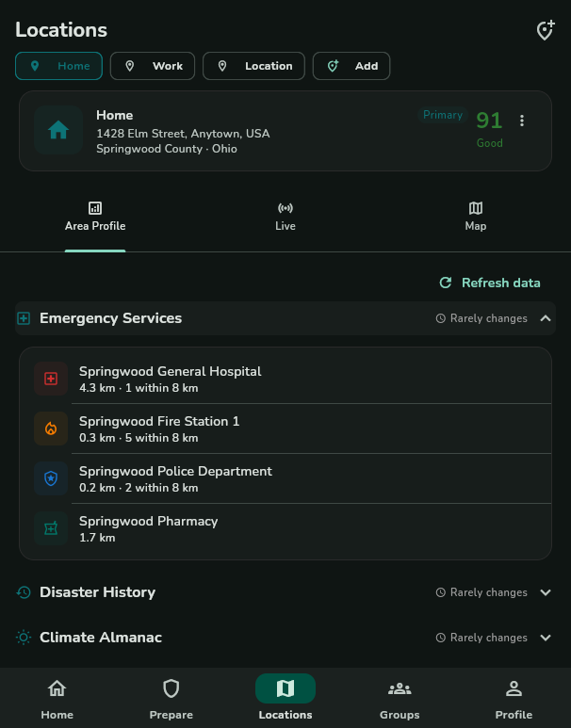Collapse the Emergency Services section

(x=546, y=318)
